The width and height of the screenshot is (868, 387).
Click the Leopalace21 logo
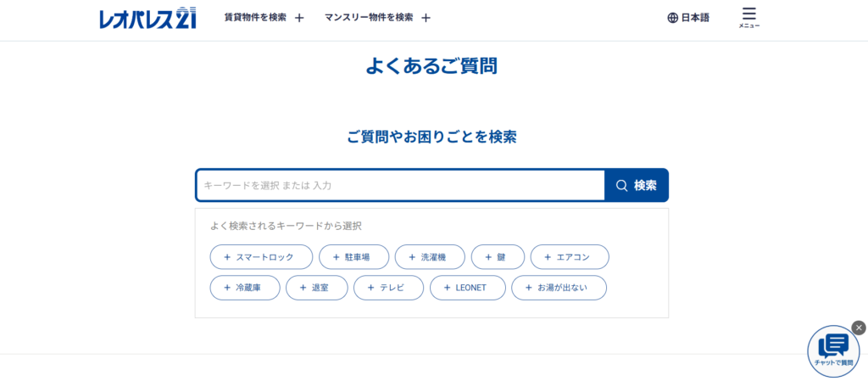point(147,17)
